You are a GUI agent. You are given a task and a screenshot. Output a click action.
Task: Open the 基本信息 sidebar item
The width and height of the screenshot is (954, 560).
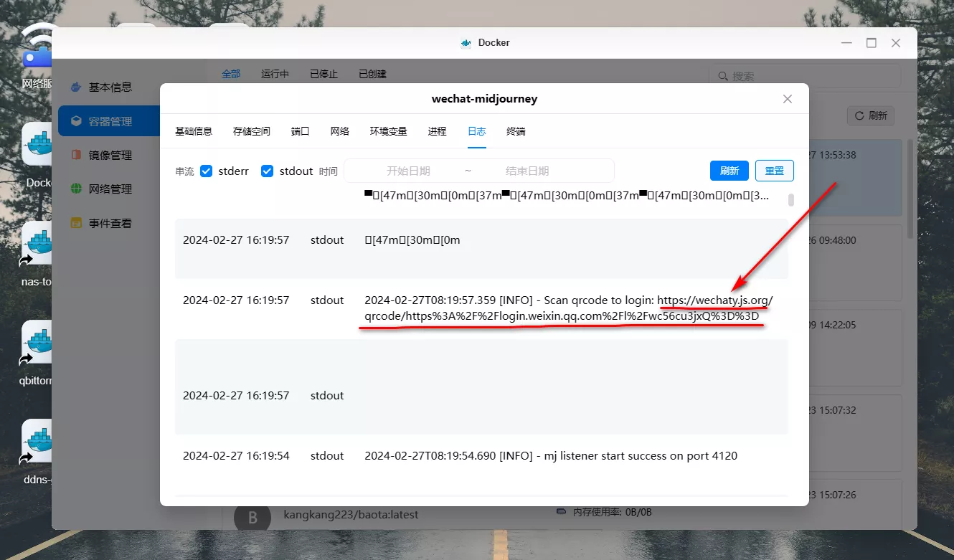click(x=109, y=87)
